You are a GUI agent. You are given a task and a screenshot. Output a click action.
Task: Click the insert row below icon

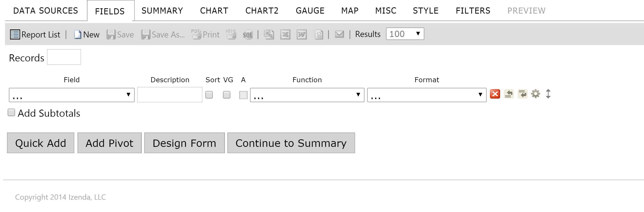tap(523, 94)
